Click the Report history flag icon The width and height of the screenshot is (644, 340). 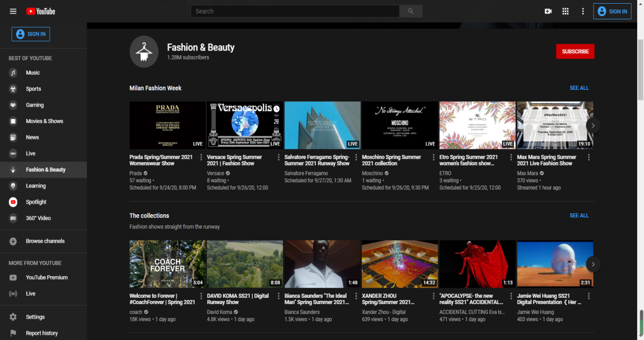[14, 333]
